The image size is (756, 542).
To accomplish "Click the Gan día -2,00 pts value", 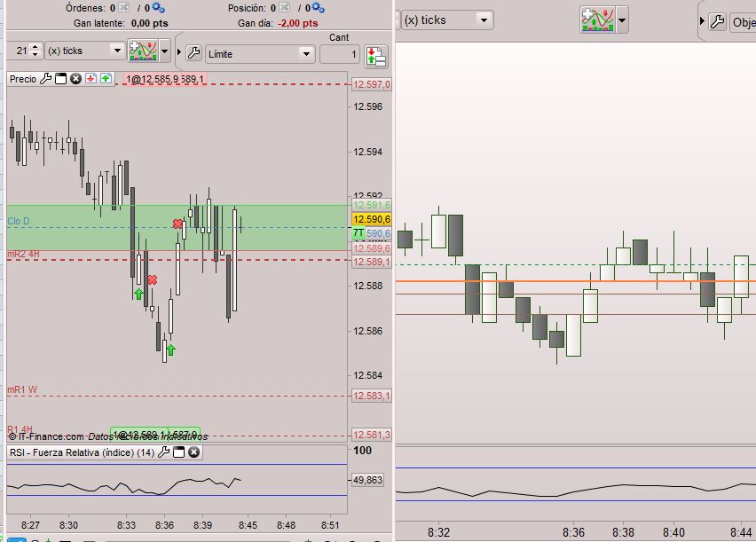I will [298, 23].
